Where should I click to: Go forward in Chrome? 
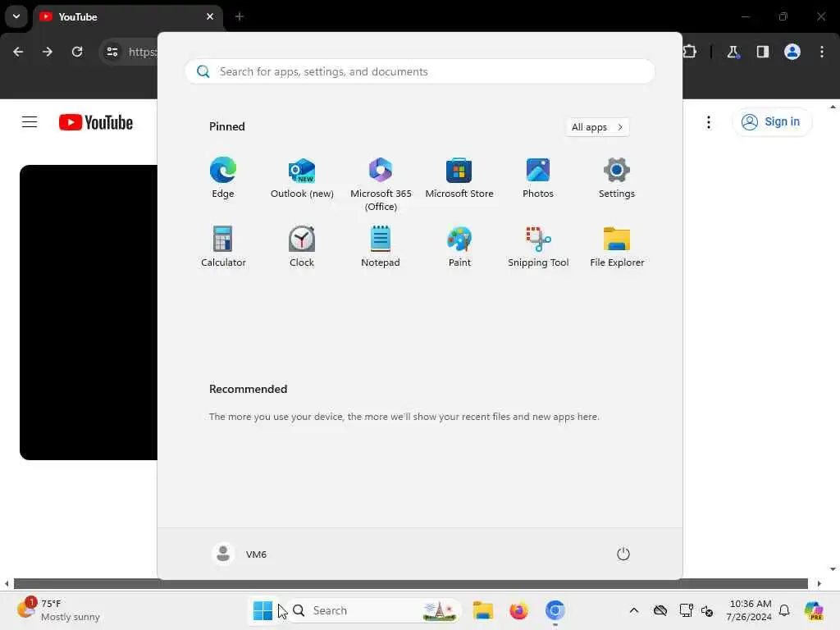click(48, 52)
